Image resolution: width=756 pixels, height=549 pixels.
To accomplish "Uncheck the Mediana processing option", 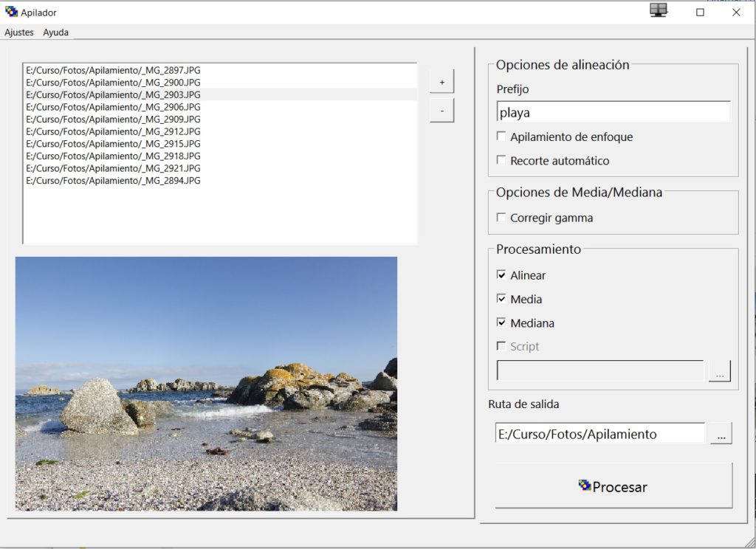I will (501, 322).
